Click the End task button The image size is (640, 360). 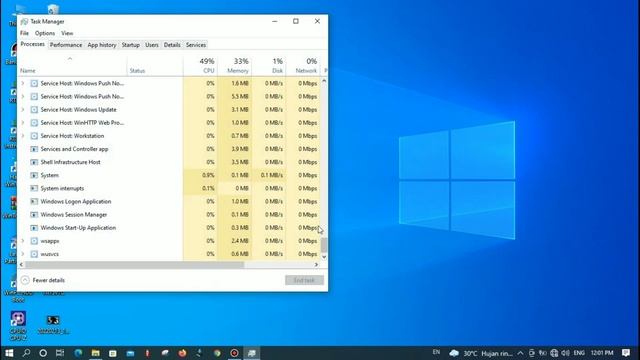tap(304, 280)
